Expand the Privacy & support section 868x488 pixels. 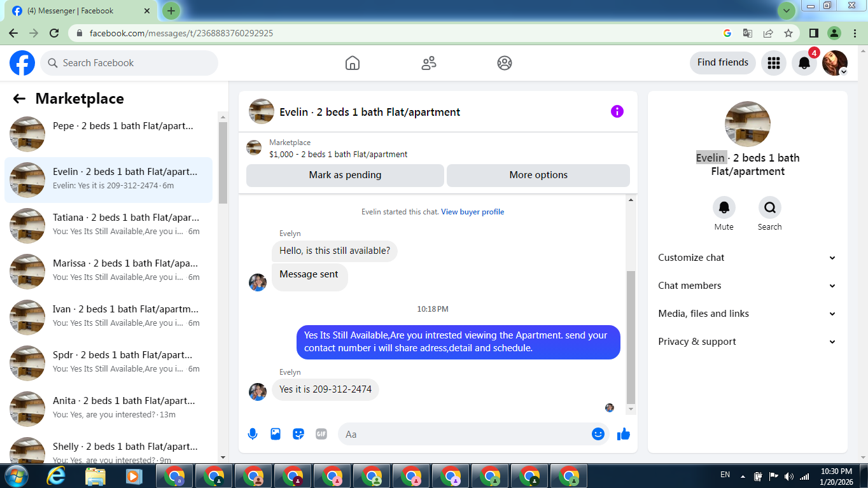click(748, 342)
